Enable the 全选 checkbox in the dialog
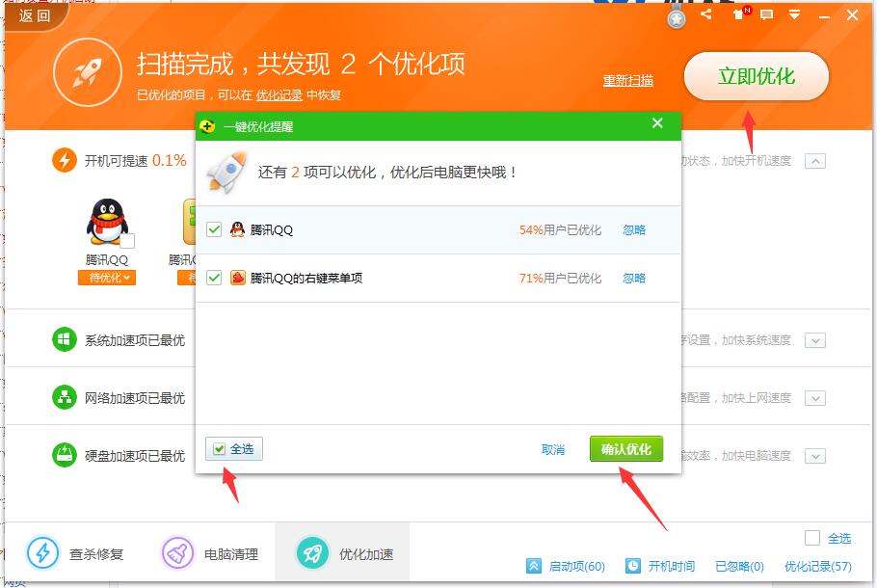Viewport: 877px width, 588px height. click(221, 450)
